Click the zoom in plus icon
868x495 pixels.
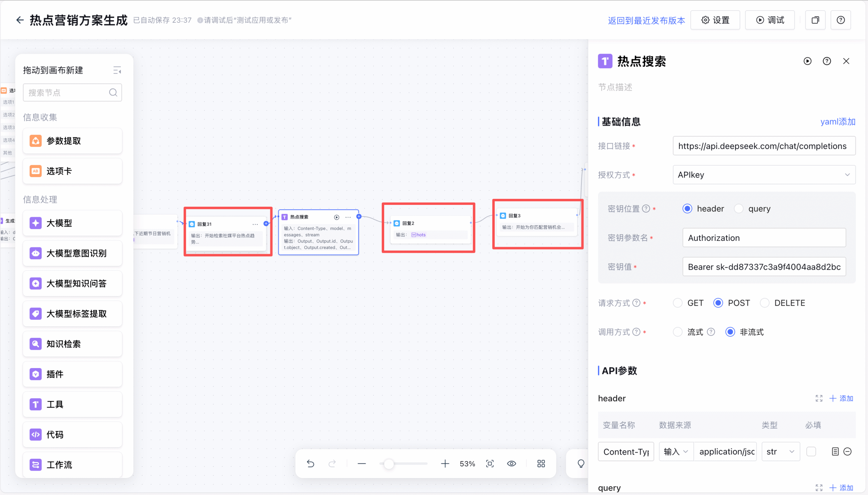click(x=445, y=463)
